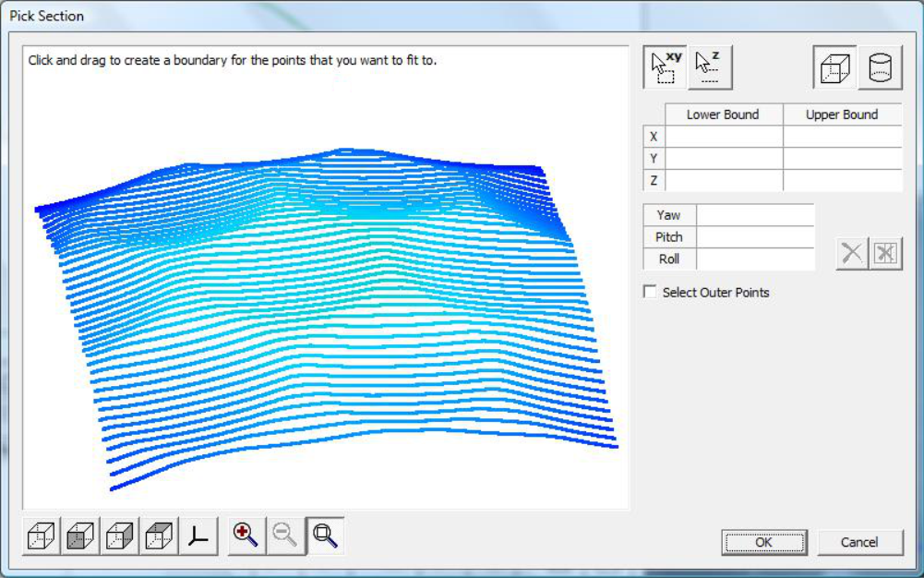Viewport: 924px width, 578px height.
Task: Enable the Select Outer Points checkbox
Action: (x=651, y=292)
